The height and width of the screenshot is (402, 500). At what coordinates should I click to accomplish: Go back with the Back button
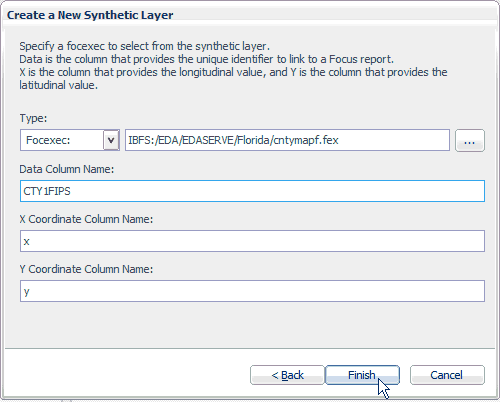click(x=287, y=375)
